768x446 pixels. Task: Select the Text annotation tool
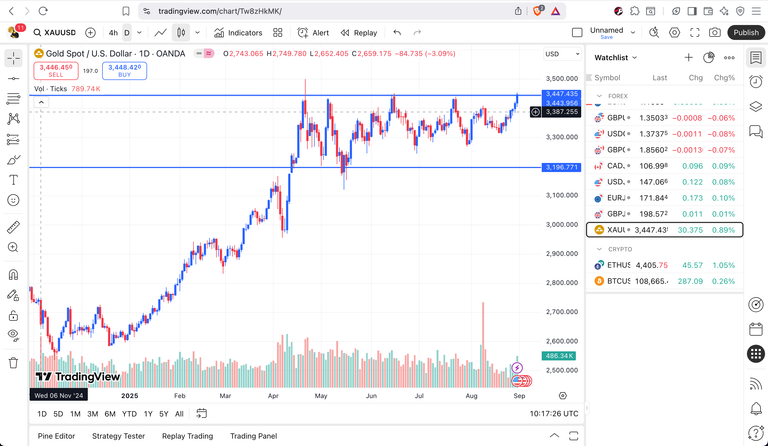13,180
